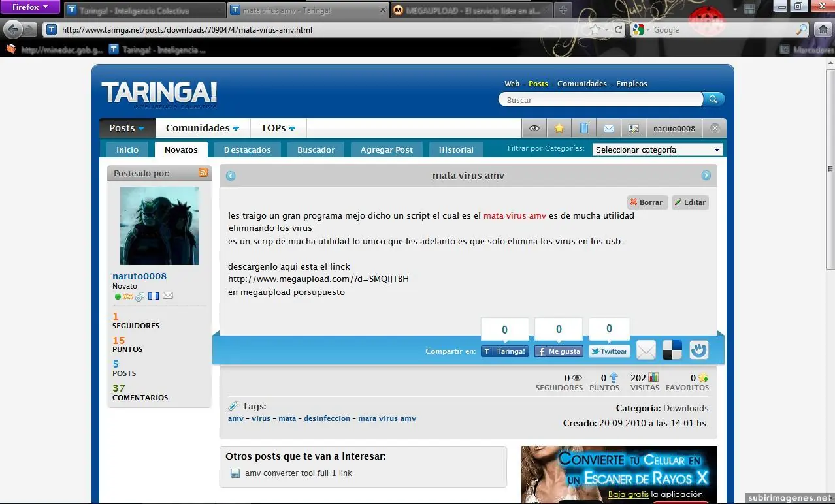
Task: Click the desinfeccion tag
Action: [327, 418]
